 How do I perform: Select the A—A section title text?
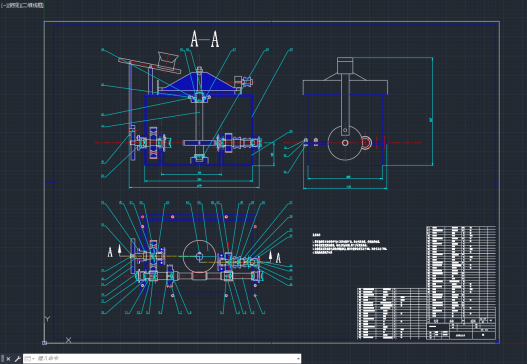click(x=205, y=39)
